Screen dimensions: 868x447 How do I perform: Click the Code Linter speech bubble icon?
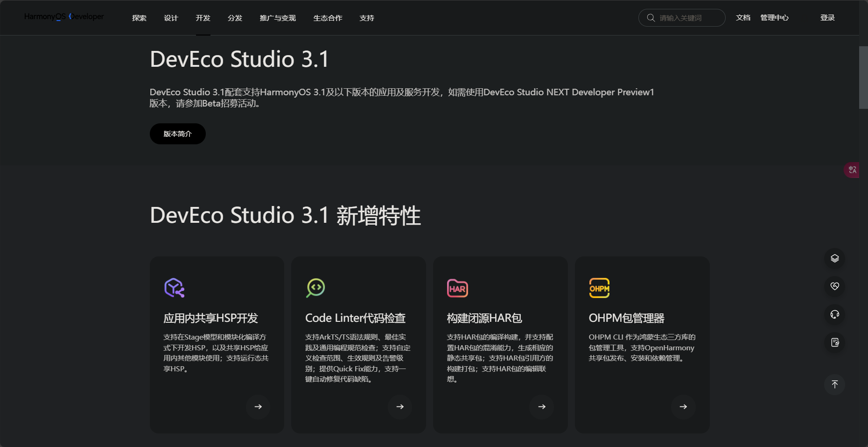click(316, 288)
